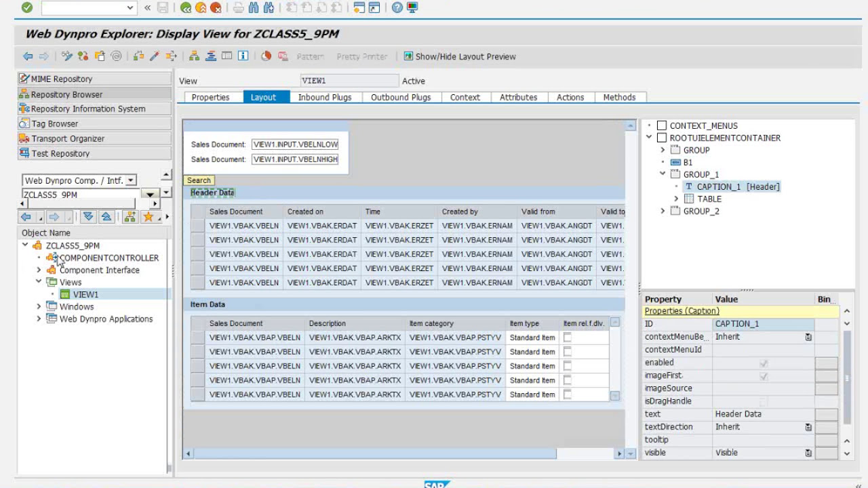Click Collapse All Nodes icon in the object list toolbar
The image size is (868, 488).
point(106,217)
